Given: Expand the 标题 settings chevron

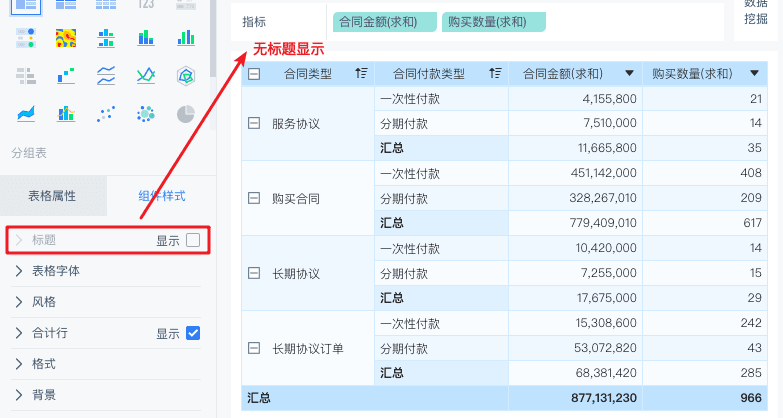Looking at the screenshot, I should 18,240.
